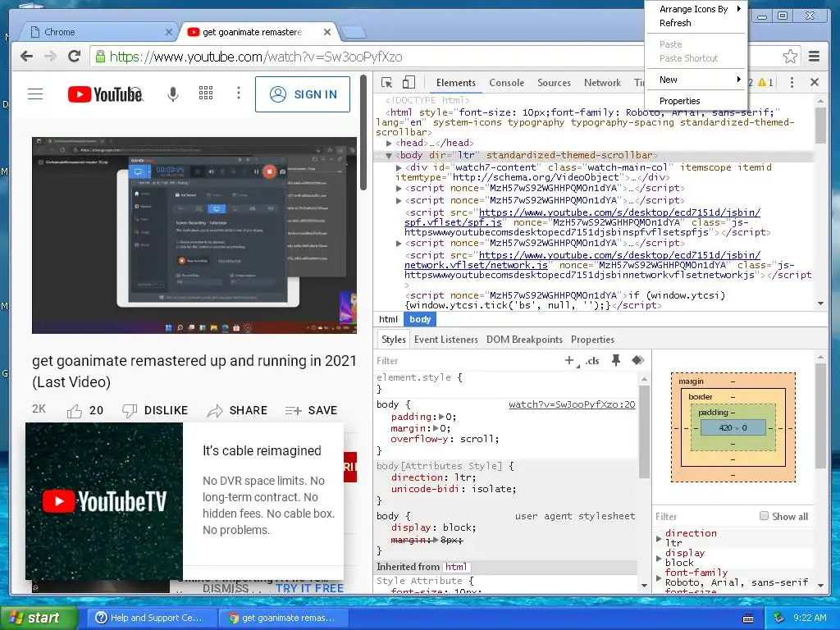840x630 pixels.
Task: Click the video player thumbnail
Action: coord(194,235)
